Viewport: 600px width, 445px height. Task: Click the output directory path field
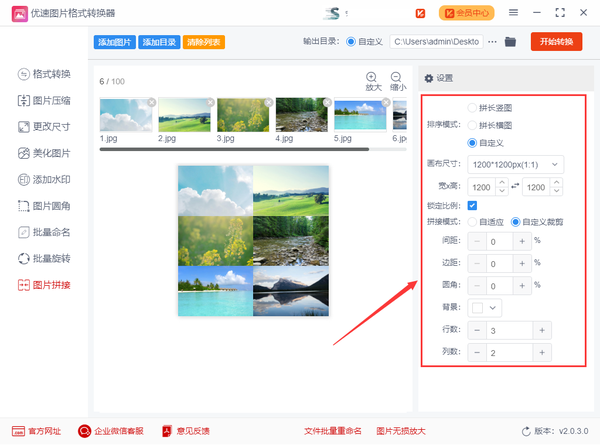point(436,42)
